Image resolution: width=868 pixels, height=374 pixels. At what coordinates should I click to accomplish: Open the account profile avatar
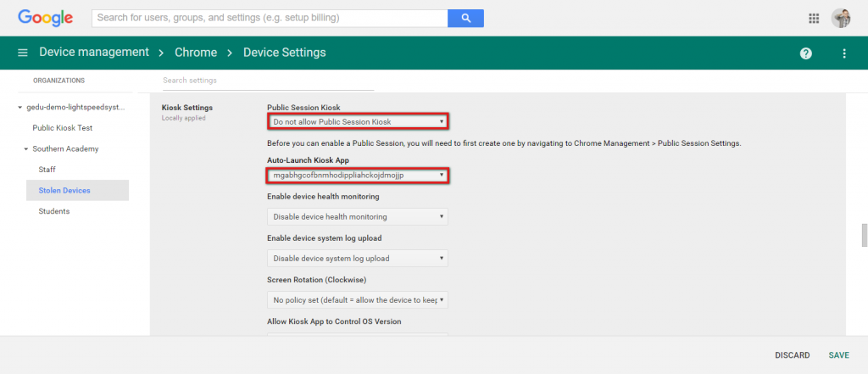click(841, 18)
